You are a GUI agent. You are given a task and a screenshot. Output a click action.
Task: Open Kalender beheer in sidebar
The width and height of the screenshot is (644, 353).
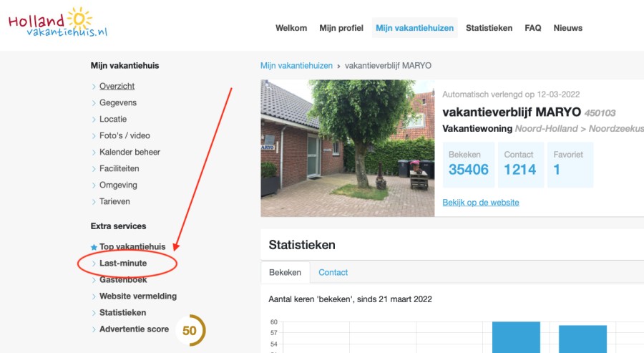(x=130, y=152)
